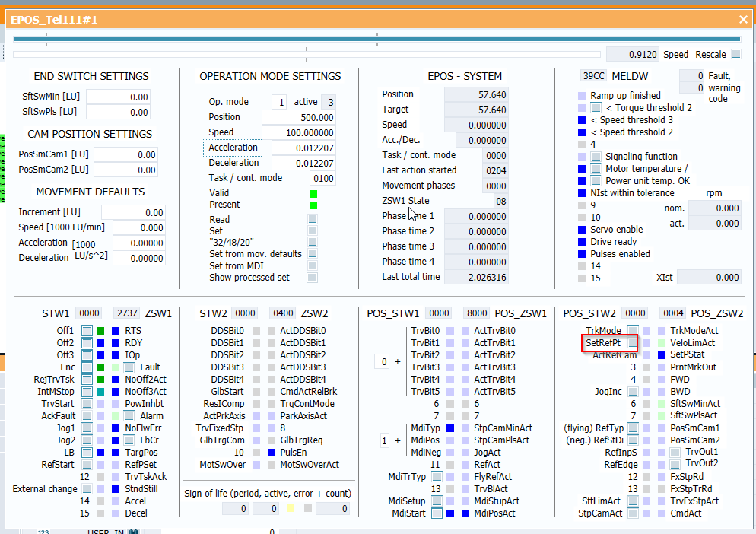The height and width of the screenshot is (534, 756).
Task: Toggle the Off2 control bit checkbox
Action: pyautogui.click(x=87, y=343)
